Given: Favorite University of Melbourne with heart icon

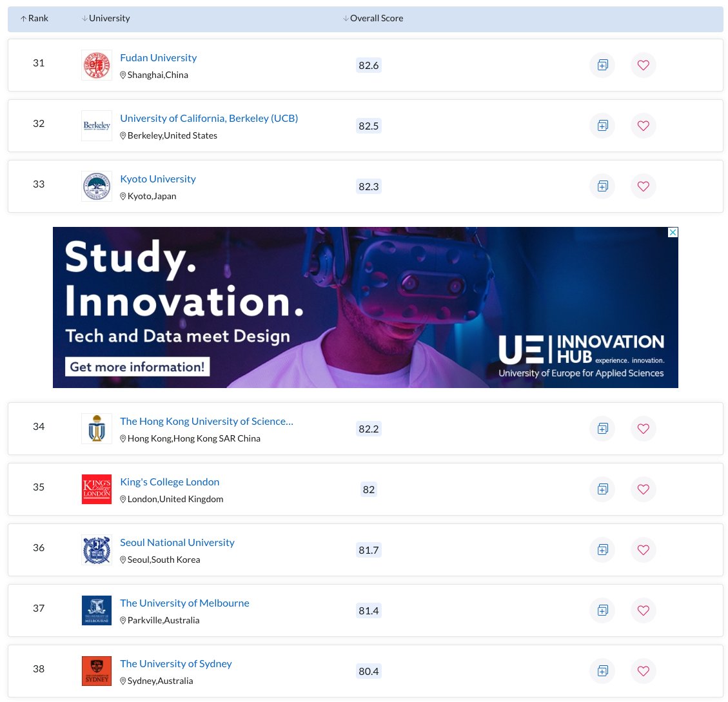Looking at the screenshot, I should pyautogui.click(x=643, y=610).
